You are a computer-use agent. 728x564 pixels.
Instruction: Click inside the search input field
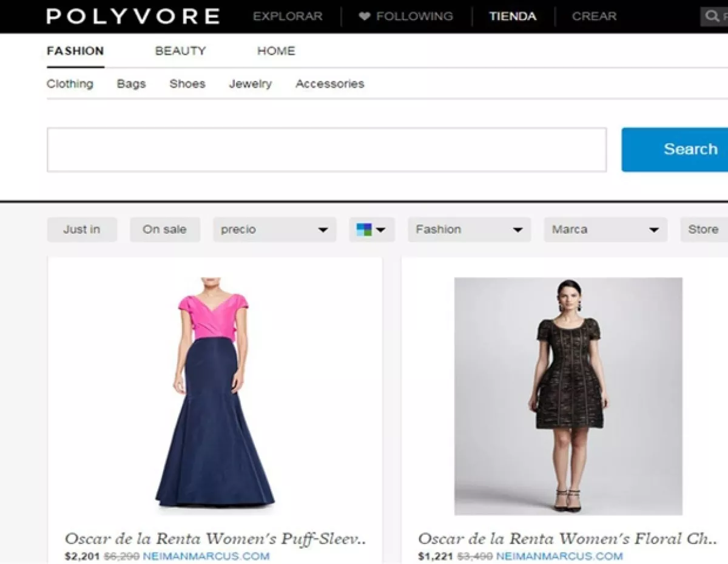point(326,149)
